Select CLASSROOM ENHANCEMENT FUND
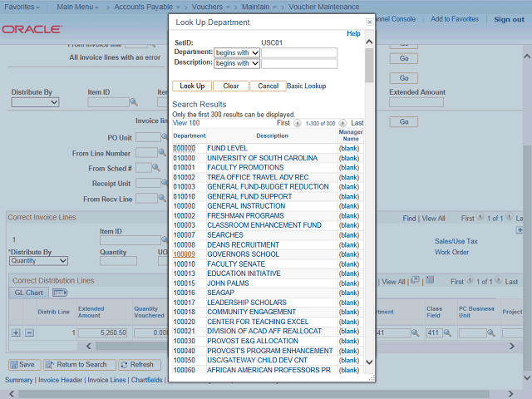This screenshot has width=532, height=399. 264,225
